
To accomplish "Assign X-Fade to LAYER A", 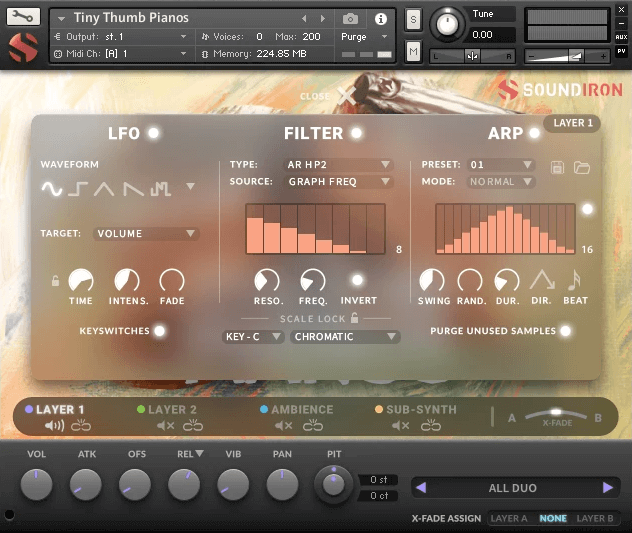I will pyautogui.click(x=509, y=518).
